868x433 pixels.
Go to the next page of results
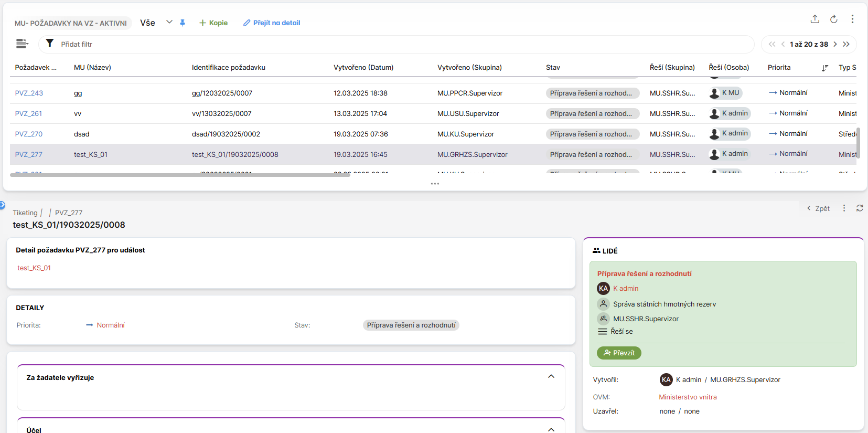pyautogui.click(x=835, y=44)
